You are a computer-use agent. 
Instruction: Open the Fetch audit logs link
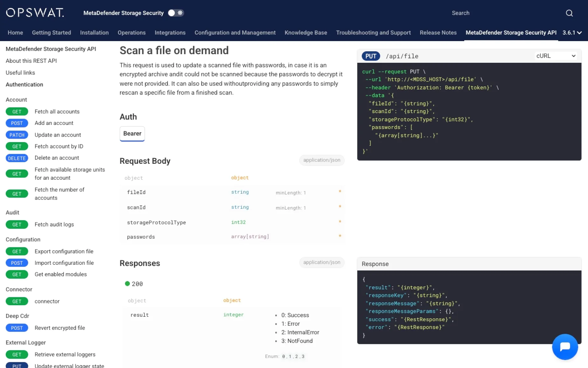click(x=54, y=224)
